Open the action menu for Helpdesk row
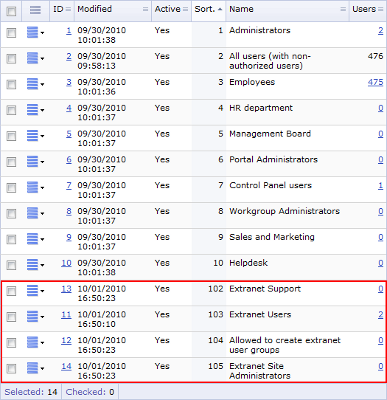This screenshot has width=387, height=400. coord(35,265)
